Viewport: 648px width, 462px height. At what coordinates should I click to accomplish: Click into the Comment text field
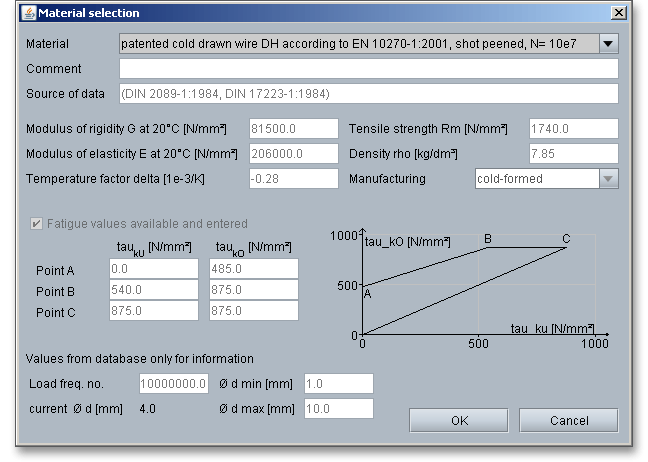pos(368,69)
